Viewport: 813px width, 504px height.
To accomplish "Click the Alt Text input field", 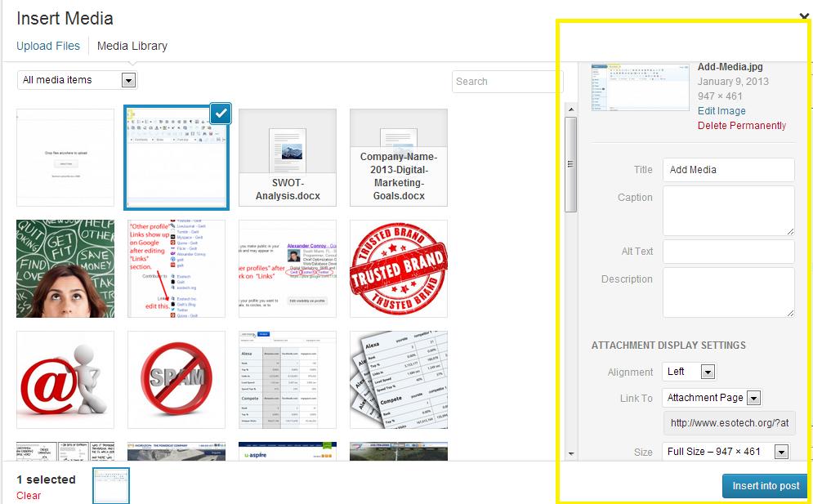I will 729,252.
